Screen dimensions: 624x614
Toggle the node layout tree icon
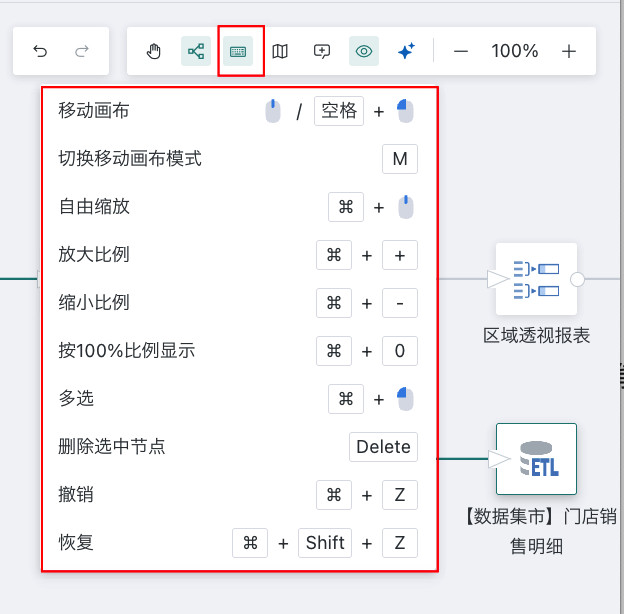(x=196, y=51)
